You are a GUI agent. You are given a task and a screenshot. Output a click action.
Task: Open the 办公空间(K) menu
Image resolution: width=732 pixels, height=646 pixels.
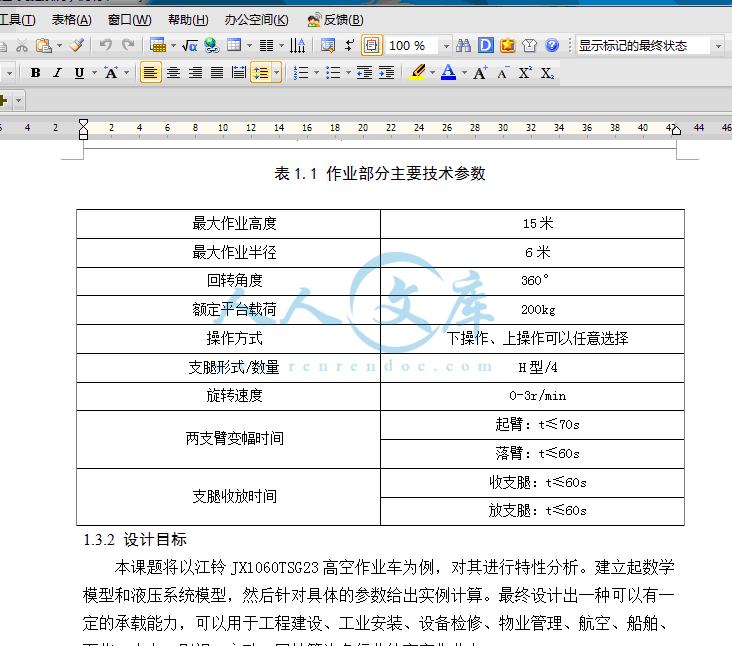click(256, 20)
